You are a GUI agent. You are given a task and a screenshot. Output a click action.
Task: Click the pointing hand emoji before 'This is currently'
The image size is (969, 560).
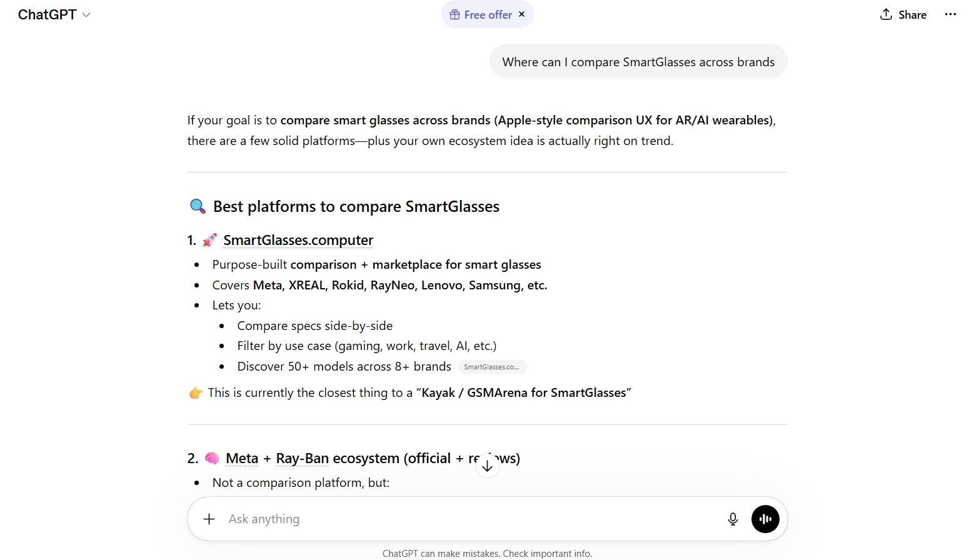196,393
